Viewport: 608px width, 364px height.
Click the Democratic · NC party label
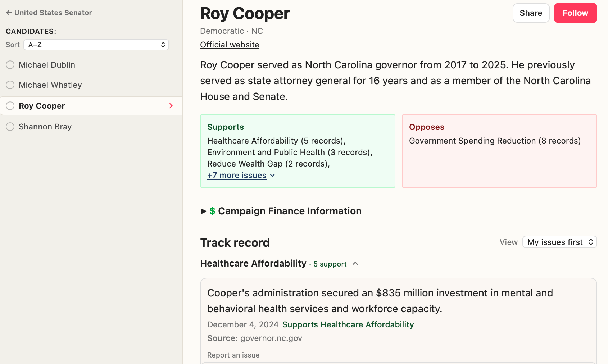coord(231,31)
